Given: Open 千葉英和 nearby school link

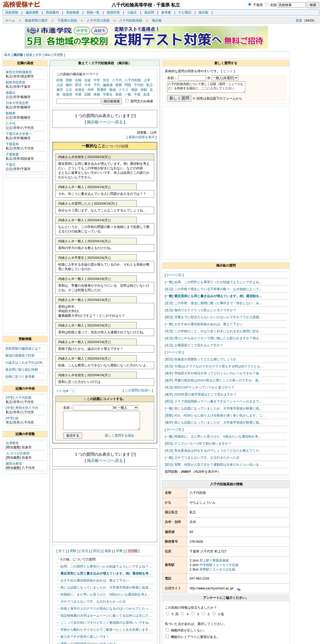Looking at the screenshot, I should pyautogui.click(x=12, y=144).
